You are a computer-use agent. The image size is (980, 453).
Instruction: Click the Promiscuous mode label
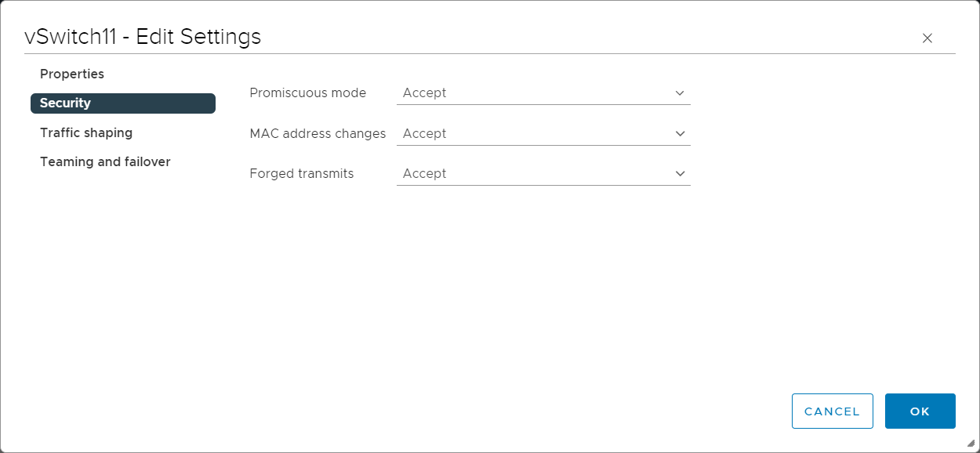308,92
